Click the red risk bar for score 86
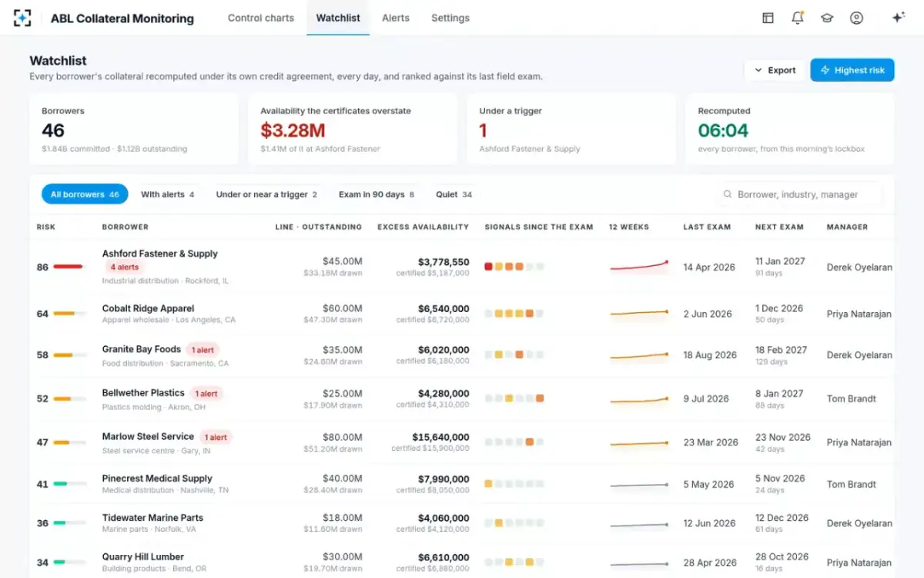 (69, 267)
